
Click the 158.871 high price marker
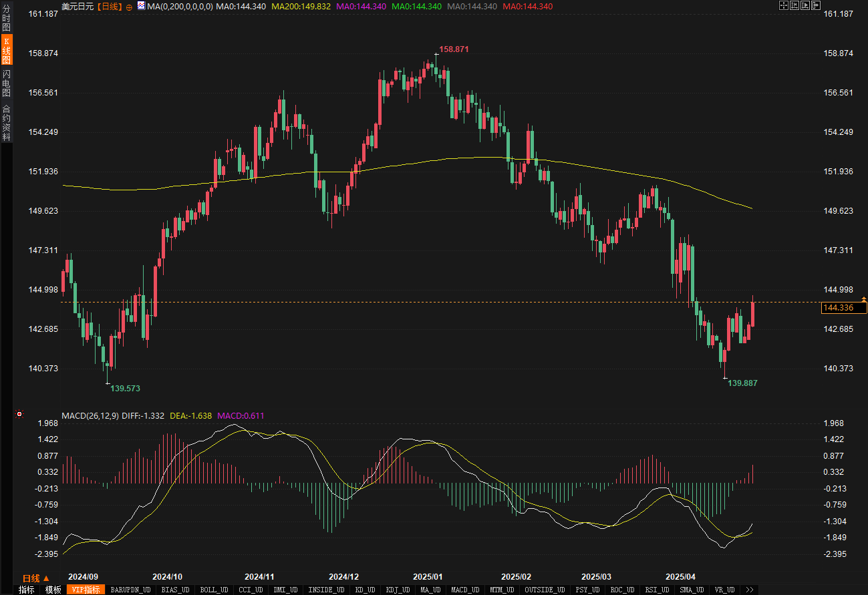point(454,49)
